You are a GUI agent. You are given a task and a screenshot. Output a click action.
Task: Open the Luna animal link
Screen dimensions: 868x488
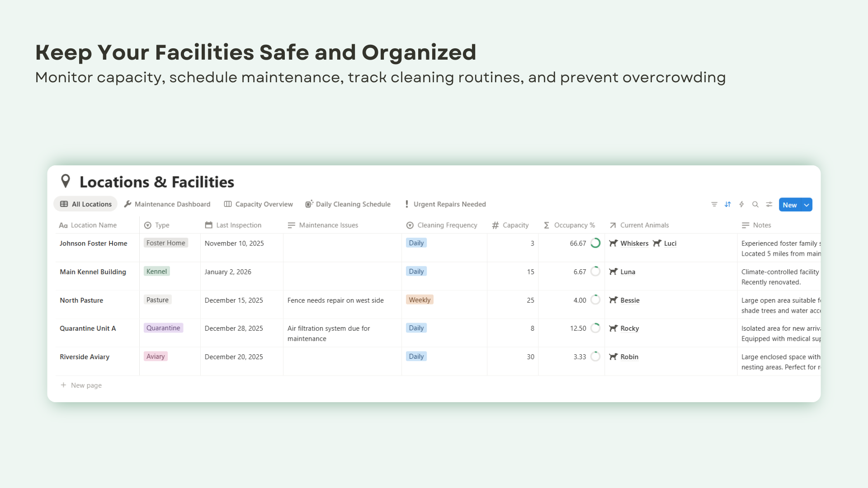[627, 272]
